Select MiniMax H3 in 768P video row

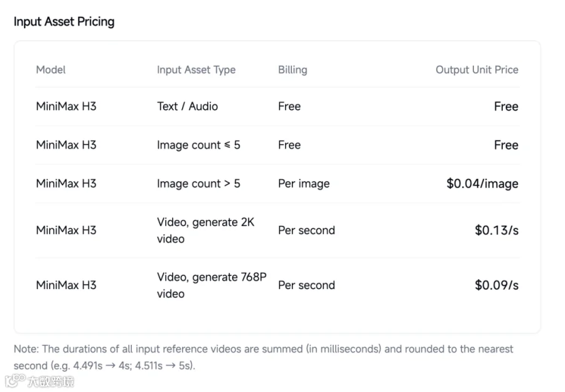pyautogui.click(x=67, y=285)
